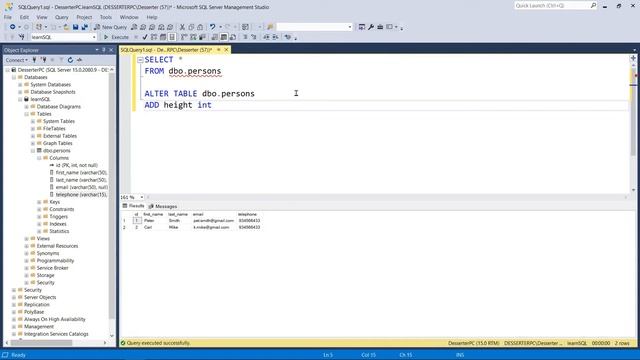Toggle the pin on the SQLQuery1.sql tab
The image size is (640, 360).
pyautogui.click(x=218, y=50)
